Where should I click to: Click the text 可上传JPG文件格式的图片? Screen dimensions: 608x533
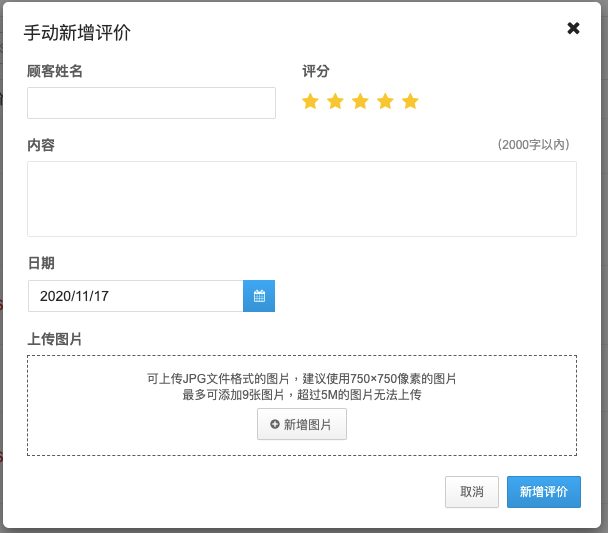coord(218,379)
